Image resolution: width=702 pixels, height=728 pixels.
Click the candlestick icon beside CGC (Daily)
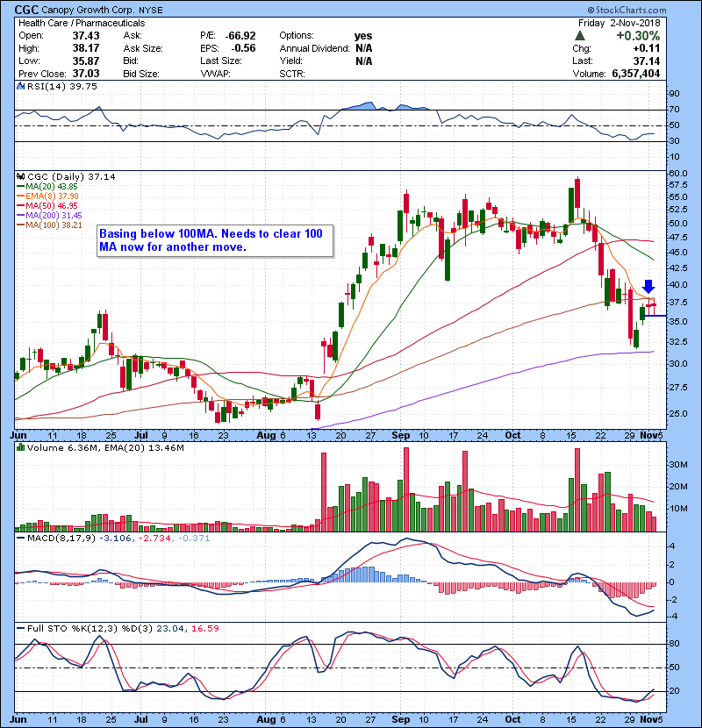[20, 176]
